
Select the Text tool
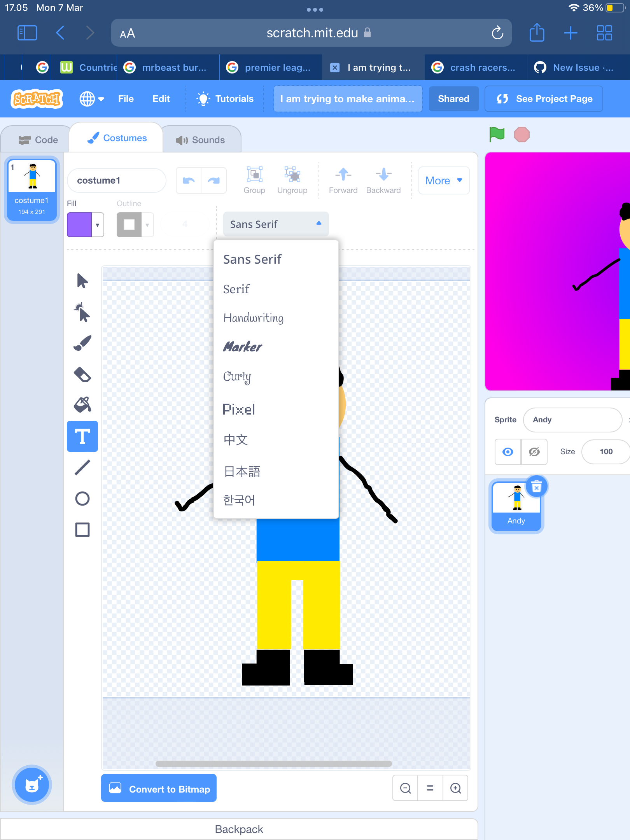tap(82, 436)
